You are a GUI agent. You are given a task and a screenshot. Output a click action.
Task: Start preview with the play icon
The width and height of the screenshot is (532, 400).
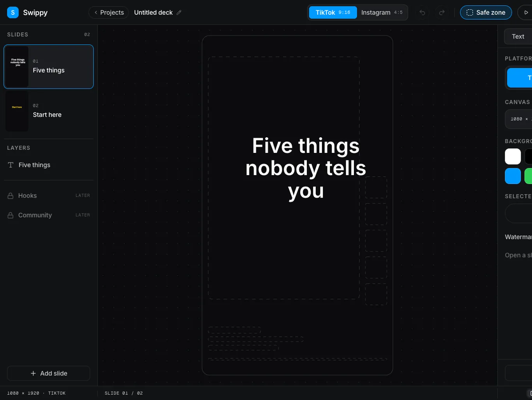(x=526, y=12)
